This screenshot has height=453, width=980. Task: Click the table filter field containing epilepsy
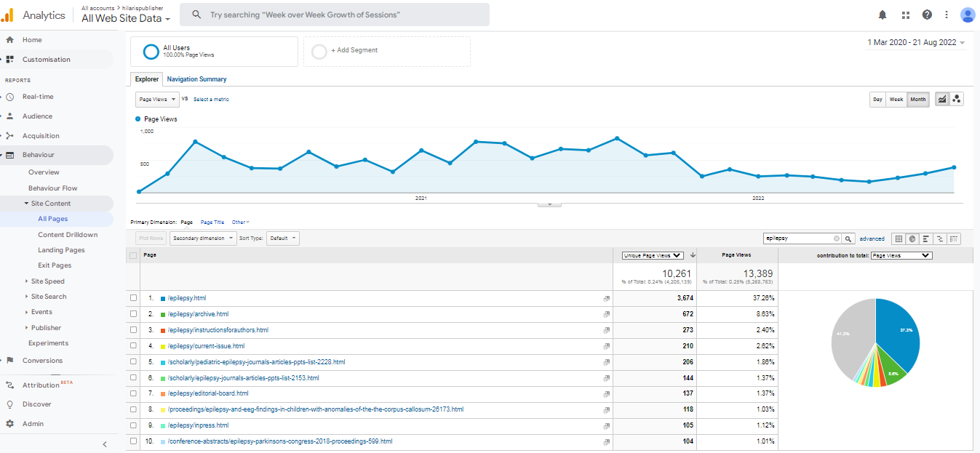tap(797, 238)
